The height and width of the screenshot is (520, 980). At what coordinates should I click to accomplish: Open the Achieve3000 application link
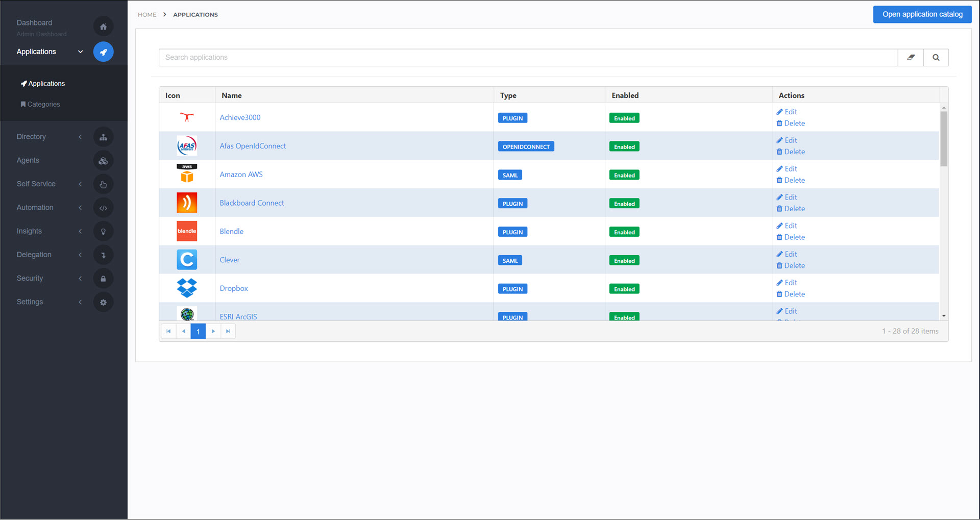pyautogui.click(x=240, y=117)
